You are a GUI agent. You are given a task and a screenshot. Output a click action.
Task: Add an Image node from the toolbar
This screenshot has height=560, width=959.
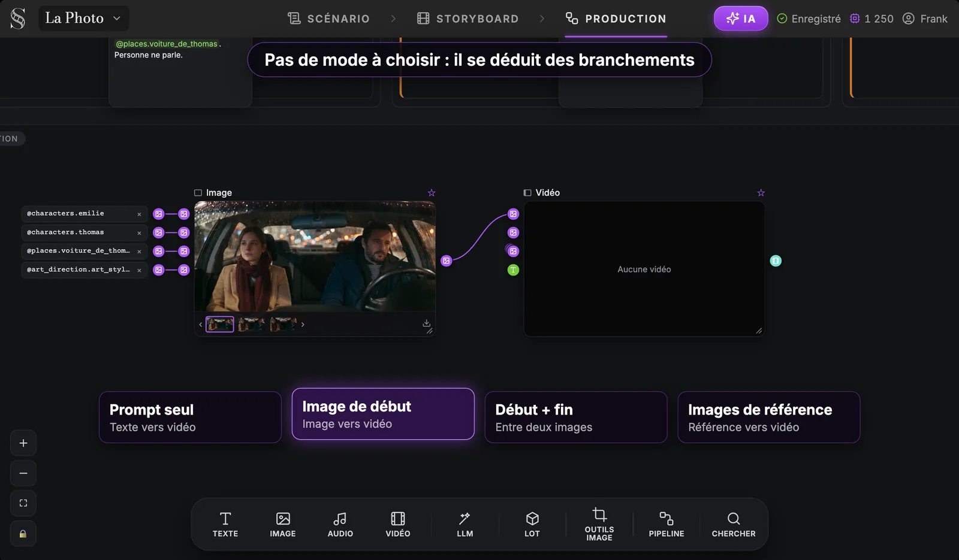tap(283, 525)
